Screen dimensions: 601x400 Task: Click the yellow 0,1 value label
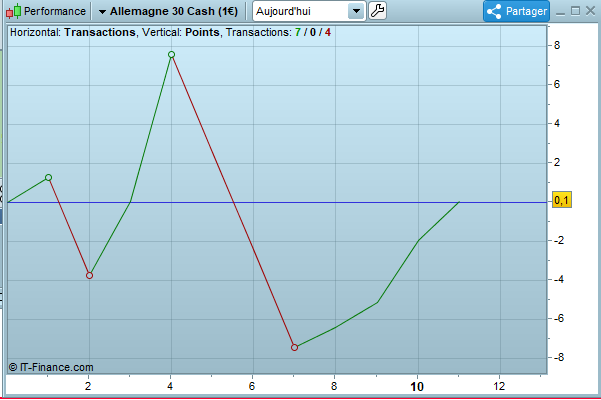(562, 200)
